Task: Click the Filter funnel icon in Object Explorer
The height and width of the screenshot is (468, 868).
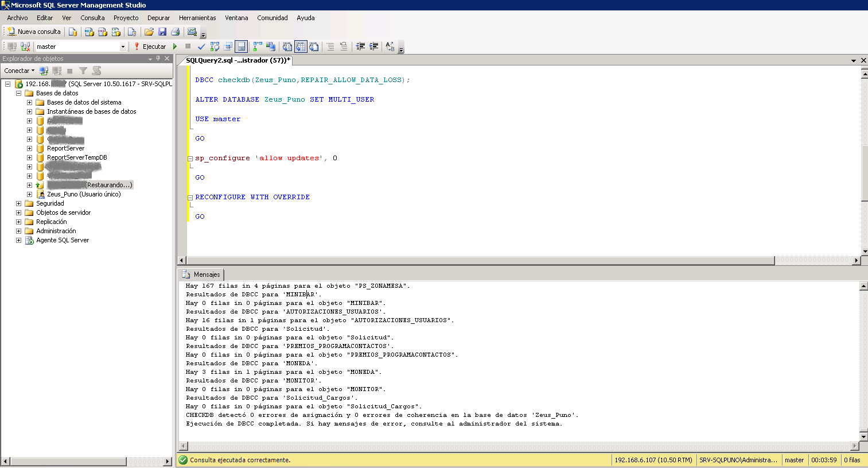Action: (83, 71)
